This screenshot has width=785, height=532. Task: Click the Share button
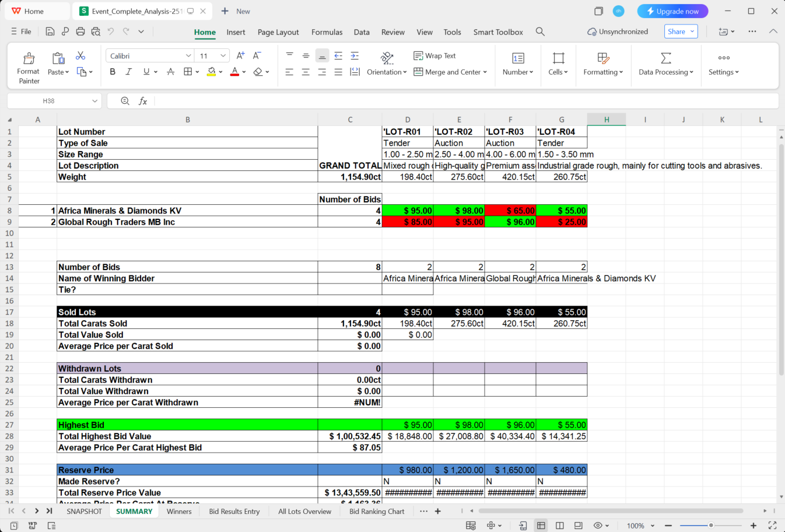coord(681,32)
